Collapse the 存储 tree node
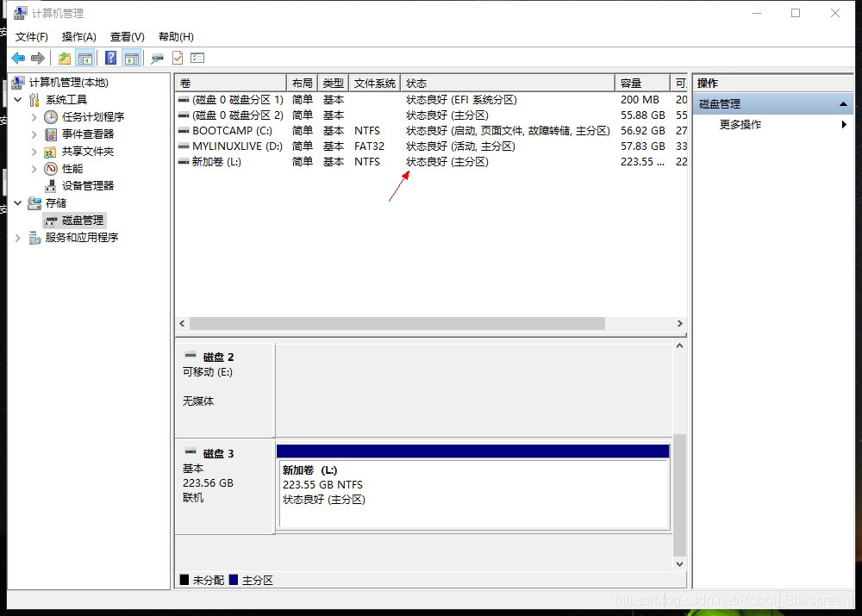 click(17, 202)
